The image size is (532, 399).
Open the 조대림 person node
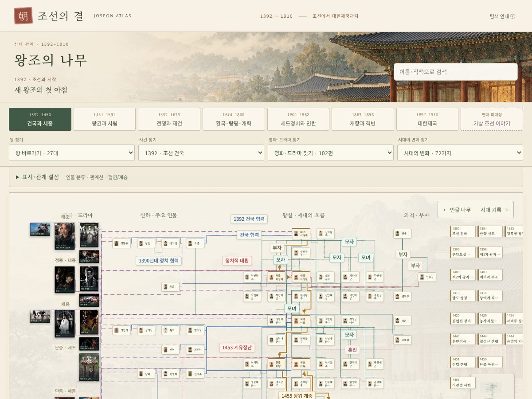coord(403,340)
